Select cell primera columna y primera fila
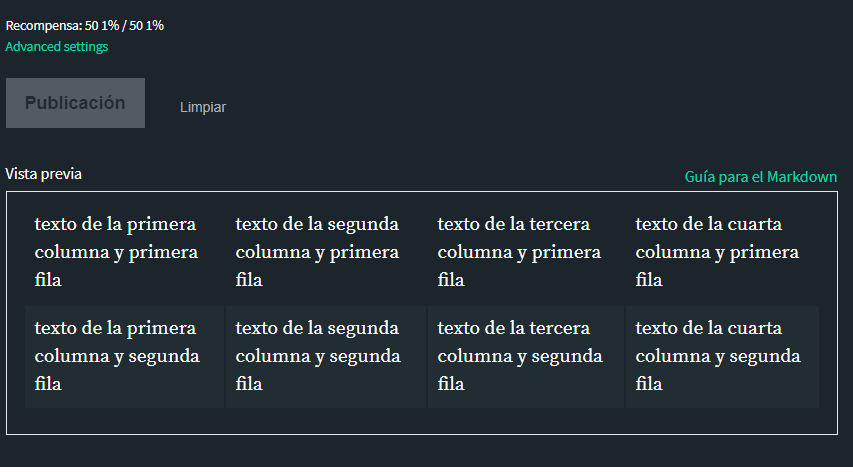The image size is (853, 472). (x=125, y=252)
